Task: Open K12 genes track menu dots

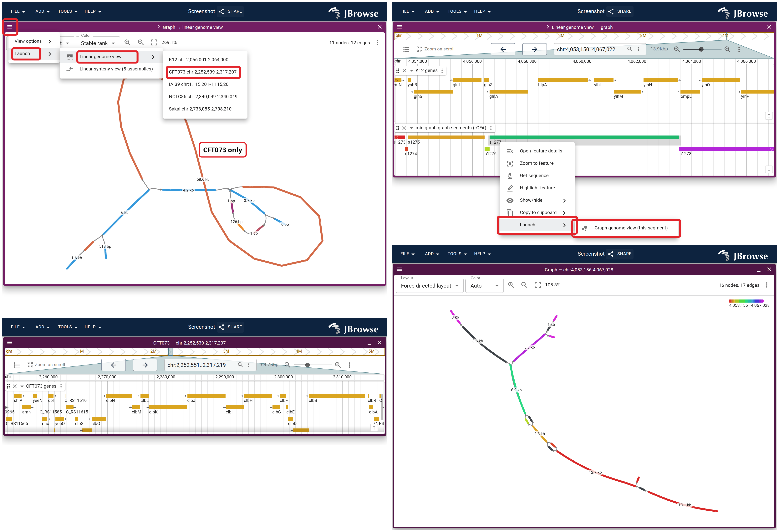Action: pyautogui.click(x=442, y=71)
